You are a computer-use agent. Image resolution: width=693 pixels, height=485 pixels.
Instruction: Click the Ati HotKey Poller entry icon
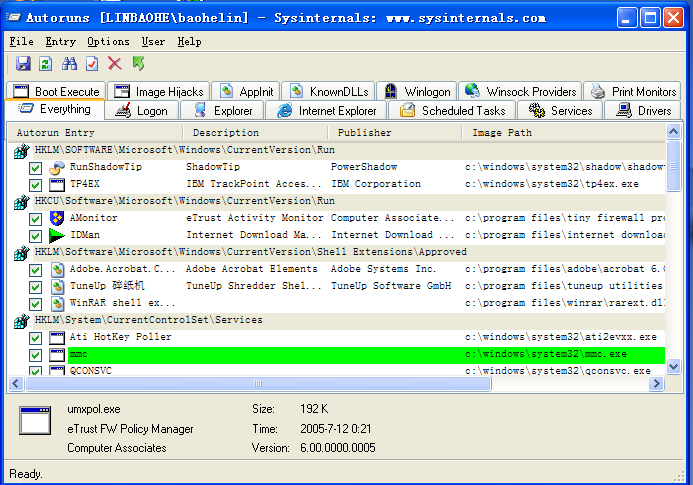[57, 338]
